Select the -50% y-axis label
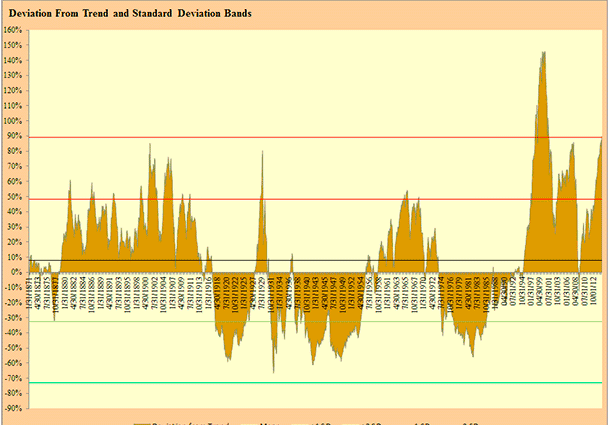Image resolution: width=610 pixels, height=425 pixels. coord(13,348)
